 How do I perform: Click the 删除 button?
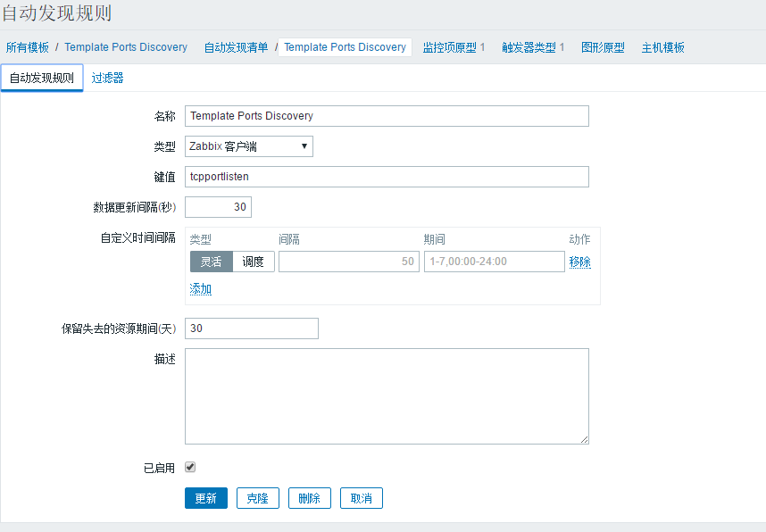[309, 498]
